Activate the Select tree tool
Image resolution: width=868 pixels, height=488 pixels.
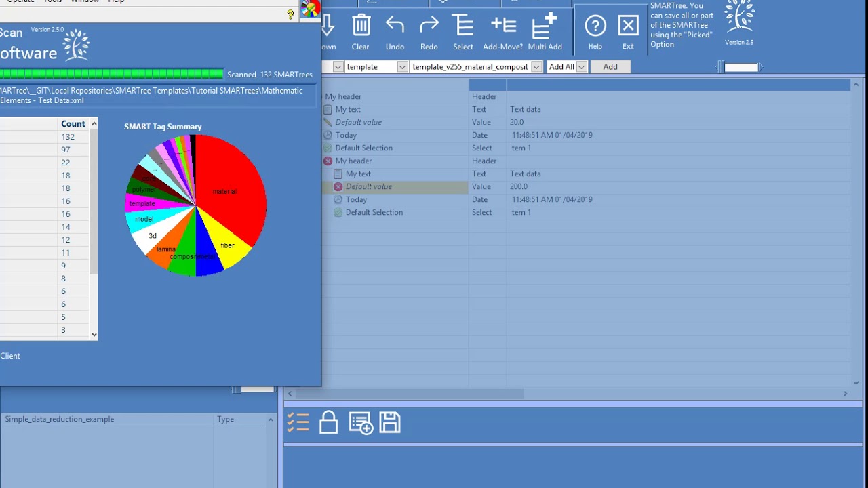coord(463,26)
